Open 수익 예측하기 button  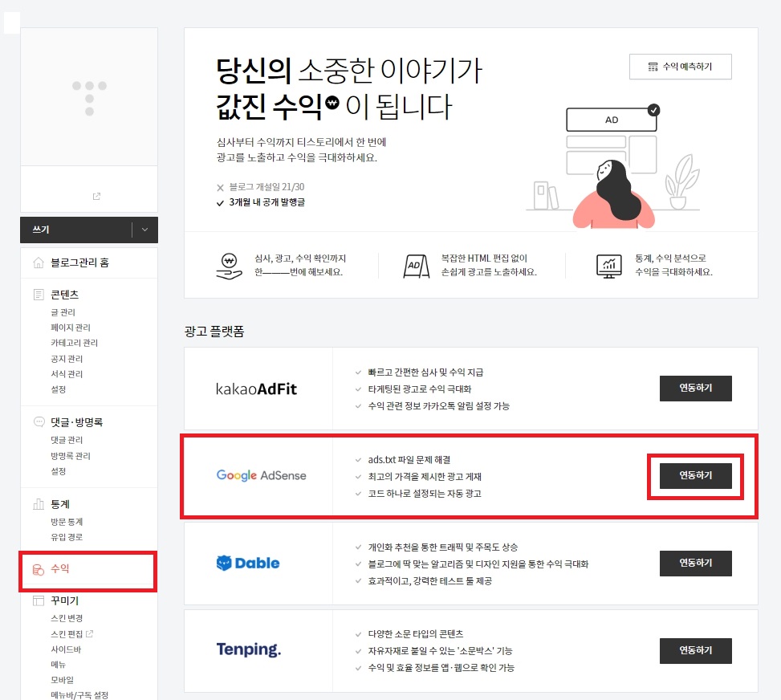click(x=681, y=67)
